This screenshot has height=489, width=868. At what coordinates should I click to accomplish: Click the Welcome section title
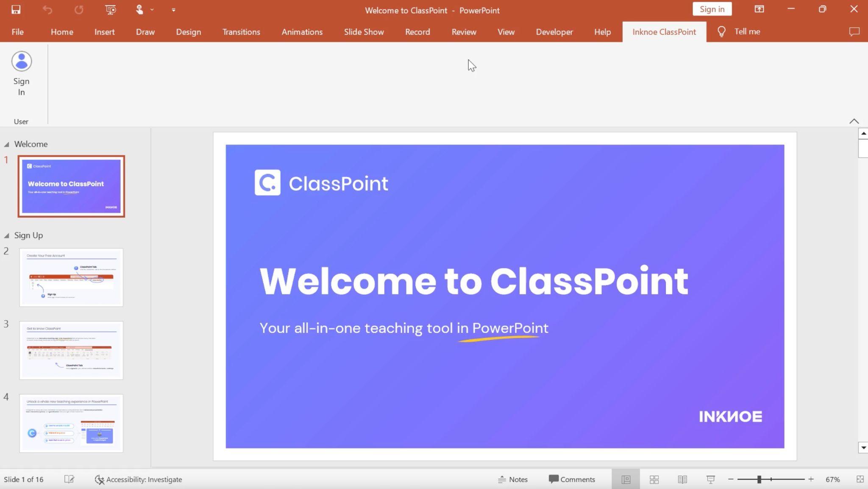pos(31,144)
